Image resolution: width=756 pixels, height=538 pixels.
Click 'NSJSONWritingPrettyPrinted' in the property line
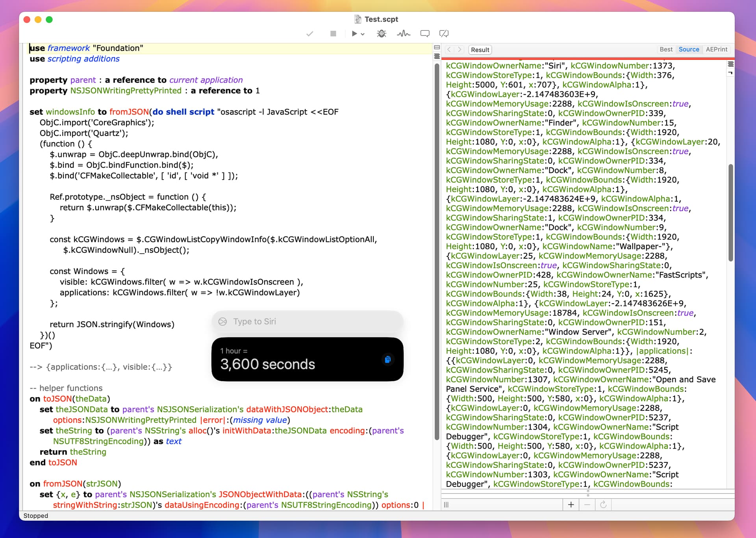126,91
